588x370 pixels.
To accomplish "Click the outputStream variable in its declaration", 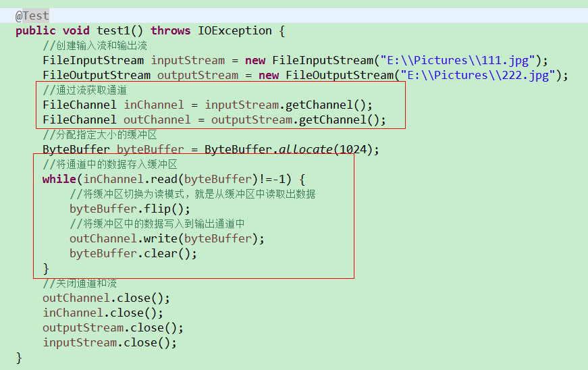I will tap(198, 76).
